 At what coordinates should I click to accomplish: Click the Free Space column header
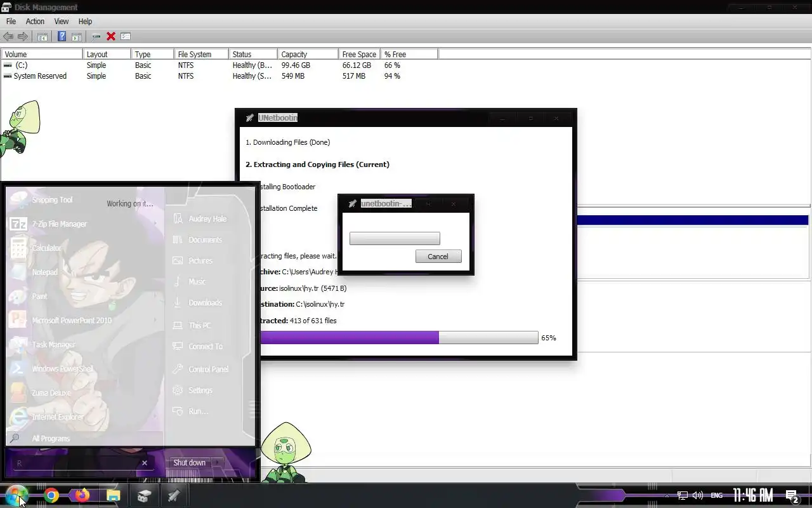(x=359, y=55)
